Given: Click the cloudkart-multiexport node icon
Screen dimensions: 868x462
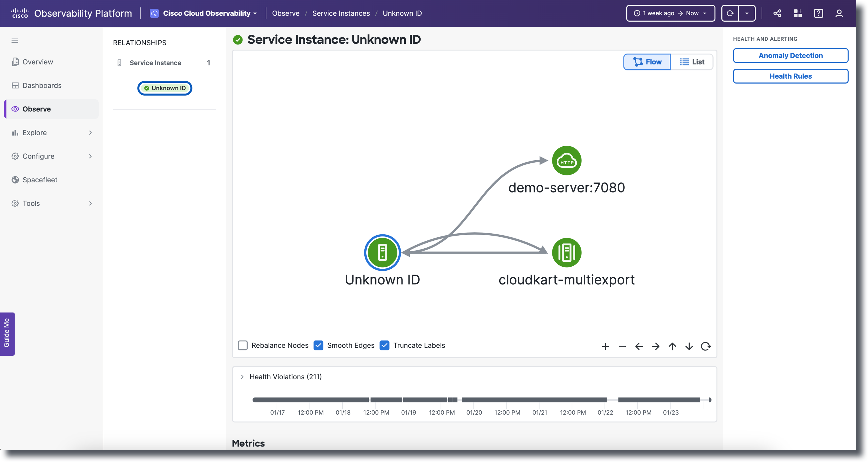Looking at the screenshot, I should [x=566, y=253].
